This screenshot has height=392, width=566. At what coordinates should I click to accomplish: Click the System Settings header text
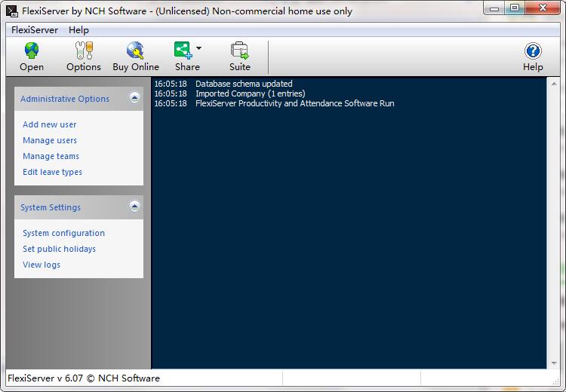tap(51, 207)
